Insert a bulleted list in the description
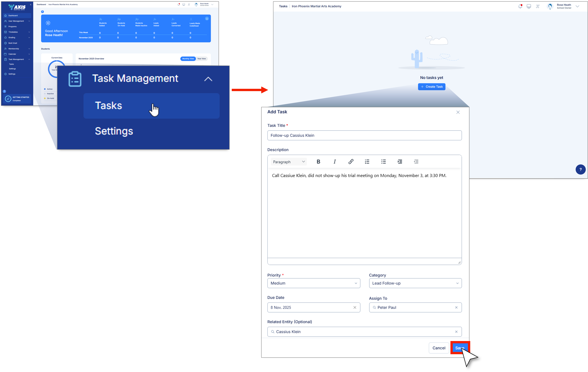Image resolution: width=588 pixels, height=372 pixels. click(x=383, y=161)
